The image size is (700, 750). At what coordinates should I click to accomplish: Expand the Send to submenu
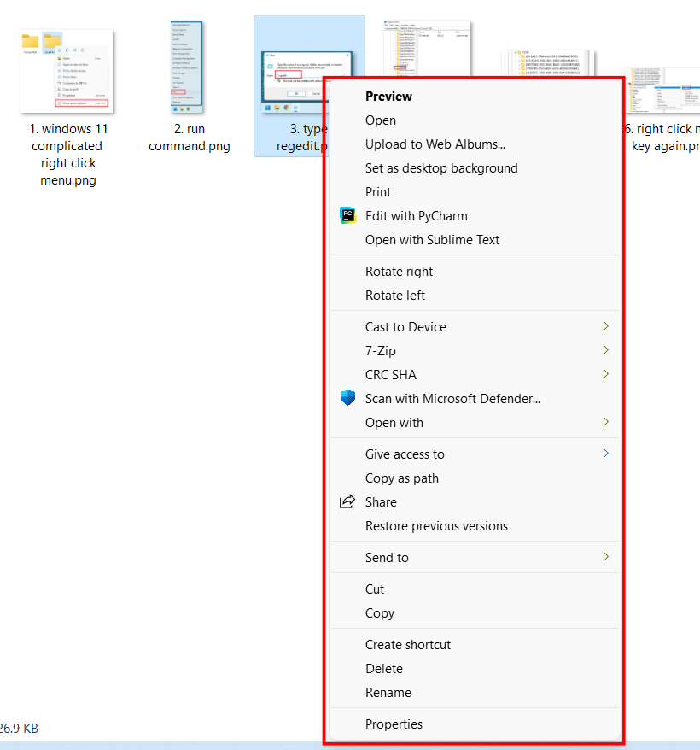[387, 557]
